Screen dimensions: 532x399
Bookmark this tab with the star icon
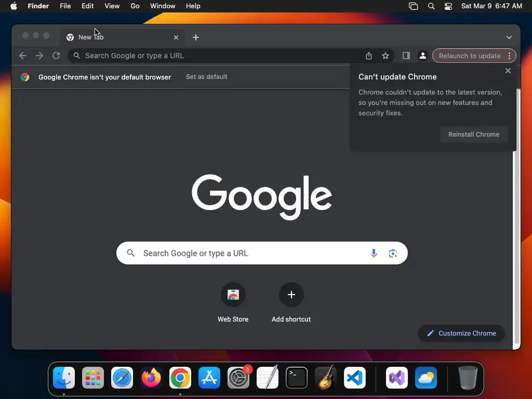[x=385, y=56]
